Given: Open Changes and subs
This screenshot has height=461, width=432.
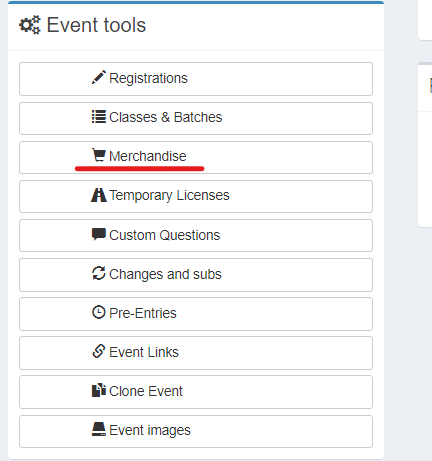Looking at the screenshot, I should coord(196,275).
